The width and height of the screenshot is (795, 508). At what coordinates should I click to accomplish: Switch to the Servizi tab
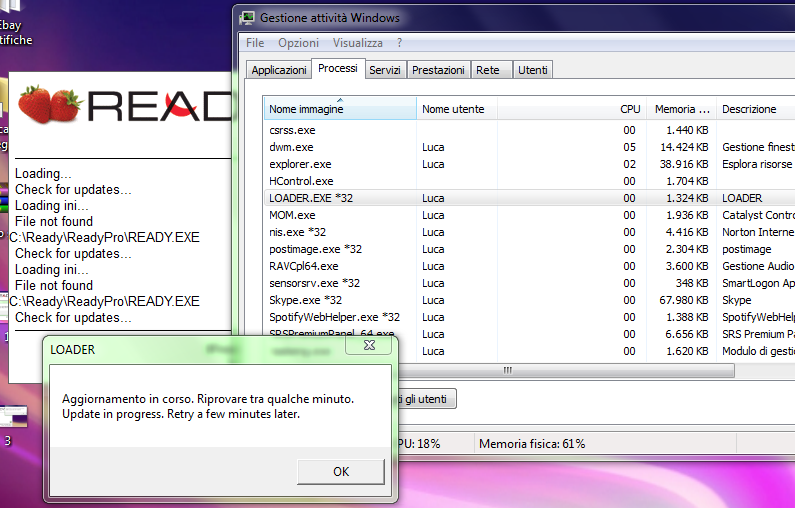385,70
